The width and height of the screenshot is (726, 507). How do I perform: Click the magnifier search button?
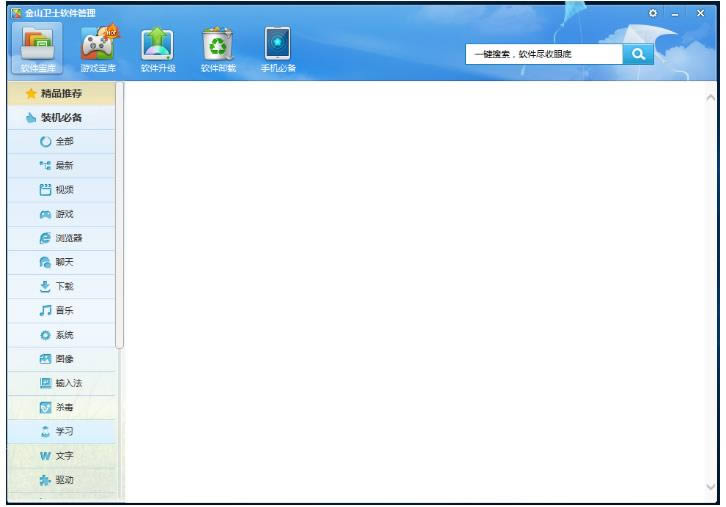pyautogui.click(x=637, y=55)
